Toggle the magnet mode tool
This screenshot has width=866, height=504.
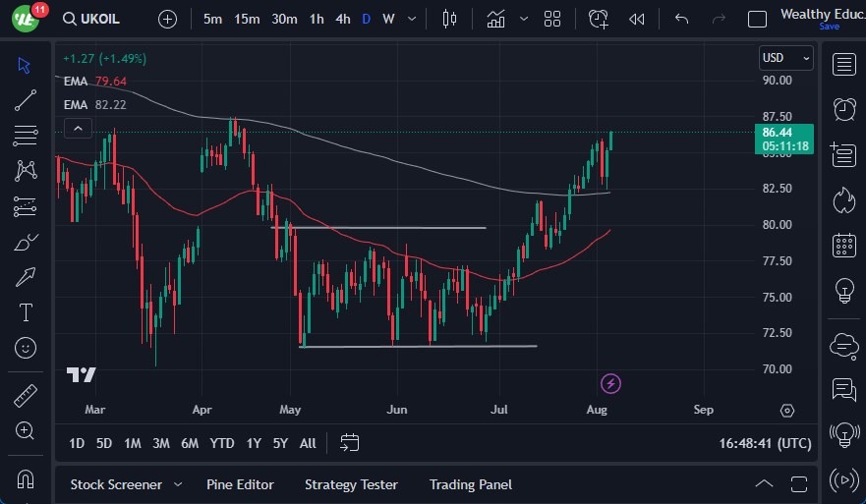(26, 478)
